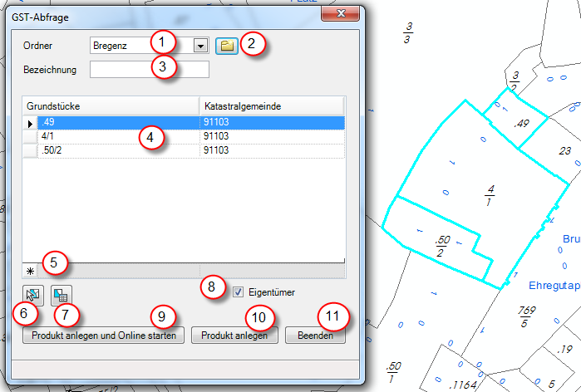
Task: Click parcel 23 on the map
Action: tap(565, 151)
